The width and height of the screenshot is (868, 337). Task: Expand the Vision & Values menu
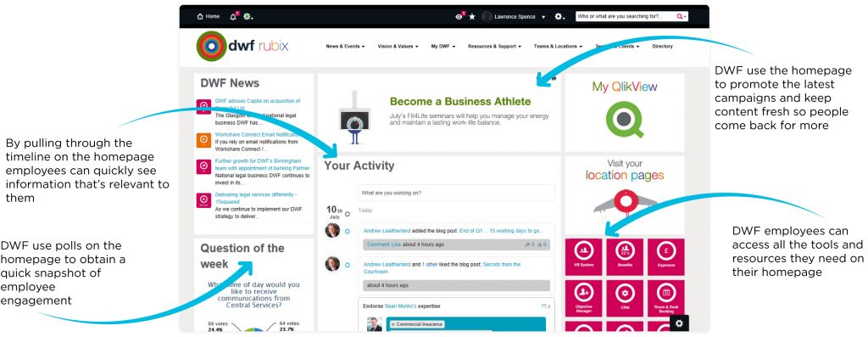[398, 47]
